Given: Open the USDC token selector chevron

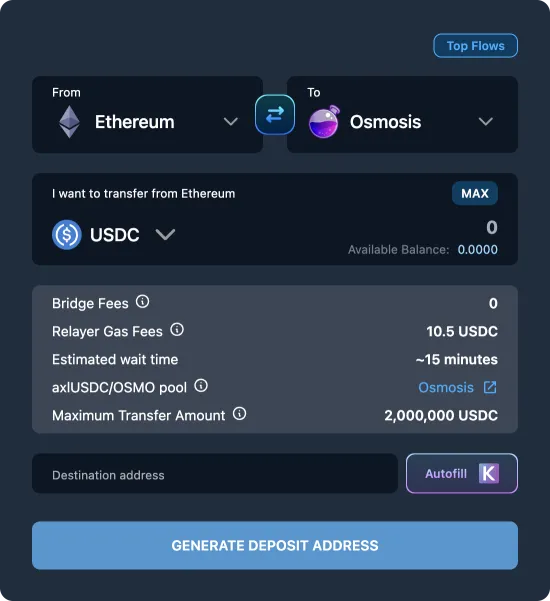Looking at the screenshot, I should [165, 234].
